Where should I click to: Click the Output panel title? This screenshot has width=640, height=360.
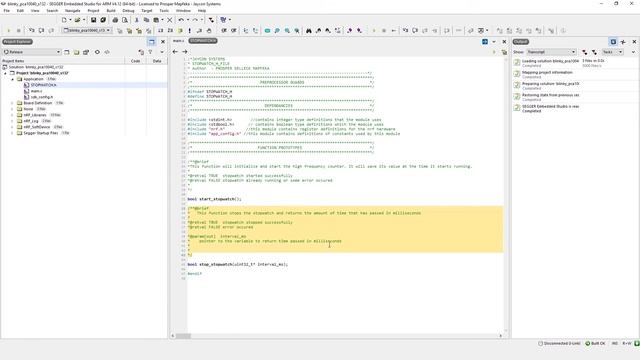[521, 42]
